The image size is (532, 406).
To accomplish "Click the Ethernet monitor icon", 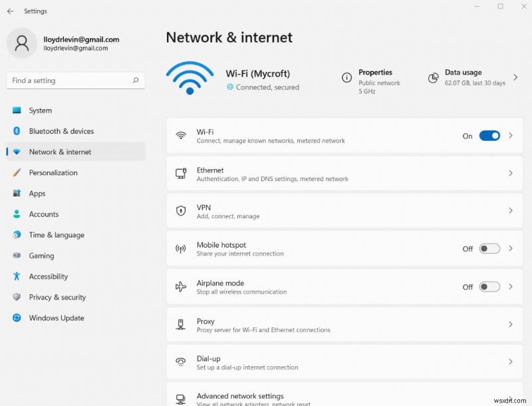I will (x=181, y=174).
